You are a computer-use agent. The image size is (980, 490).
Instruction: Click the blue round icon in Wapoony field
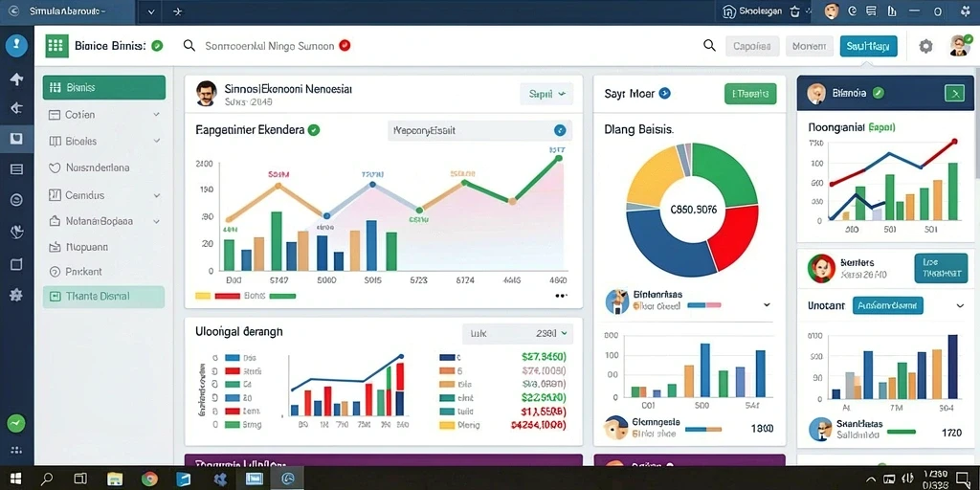(560, 130)
